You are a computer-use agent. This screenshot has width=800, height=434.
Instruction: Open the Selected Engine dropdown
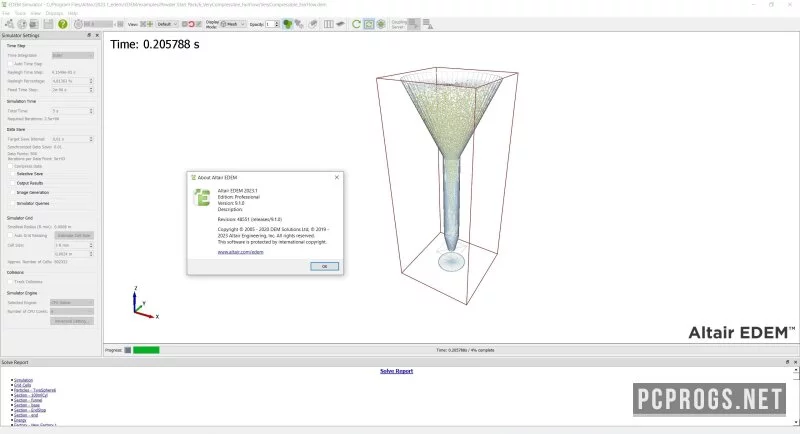coord(72,302)
